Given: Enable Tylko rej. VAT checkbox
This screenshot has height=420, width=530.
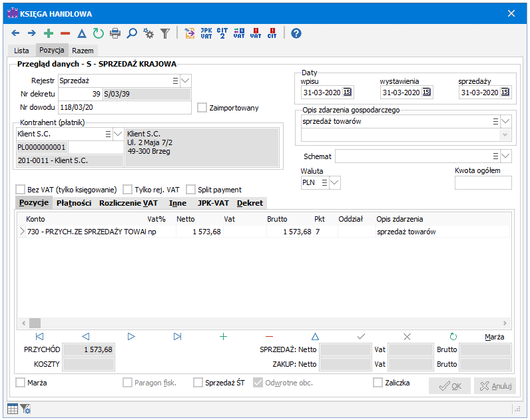Looking at the screenshot, I should (x=127, y=190).
